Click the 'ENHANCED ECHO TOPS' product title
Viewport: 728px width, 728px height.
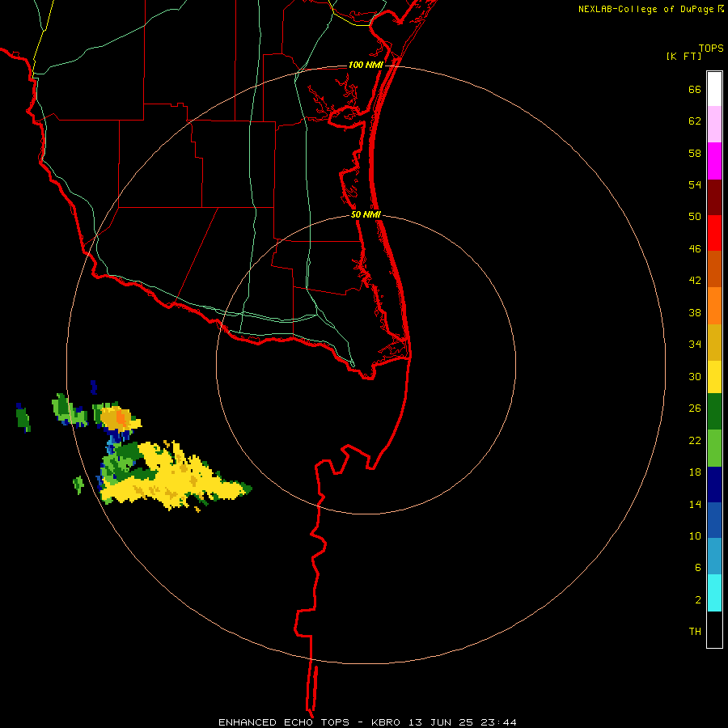tap(284, 722)
